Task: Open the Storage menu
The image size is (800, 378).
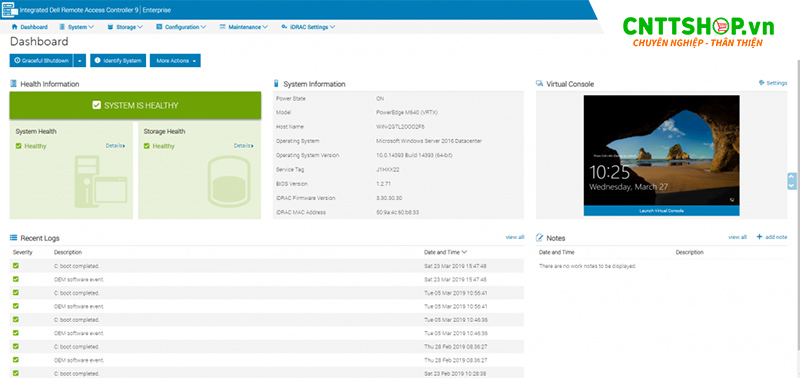Action: tap(125, 27)
